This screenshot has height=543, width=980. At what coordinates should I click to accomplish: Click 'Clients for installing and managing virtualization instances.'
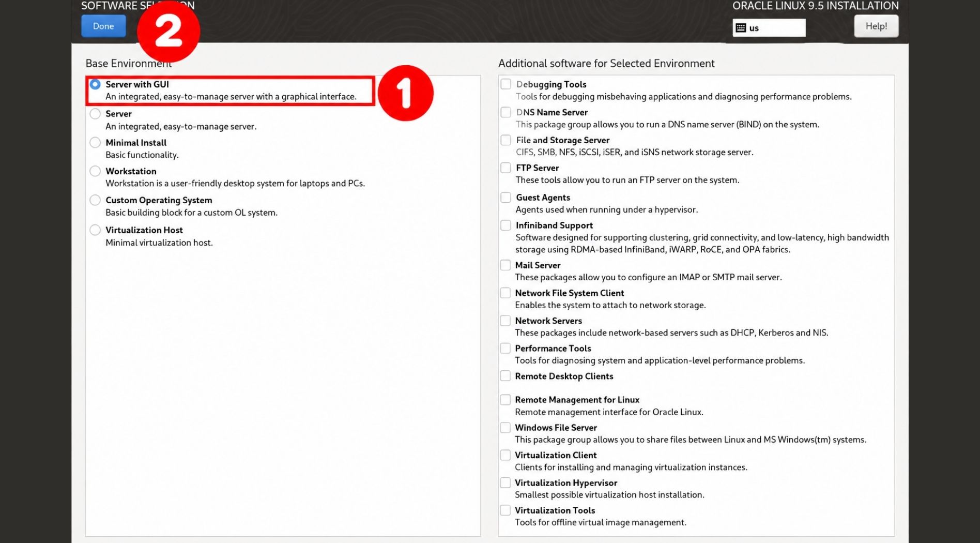[631, 467]
